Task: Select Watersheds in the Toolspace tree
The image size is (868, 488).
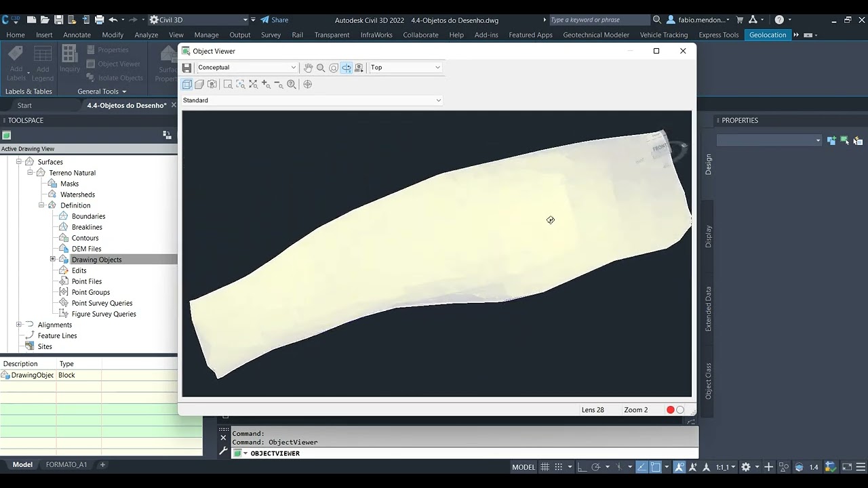Action: point(77,195)
